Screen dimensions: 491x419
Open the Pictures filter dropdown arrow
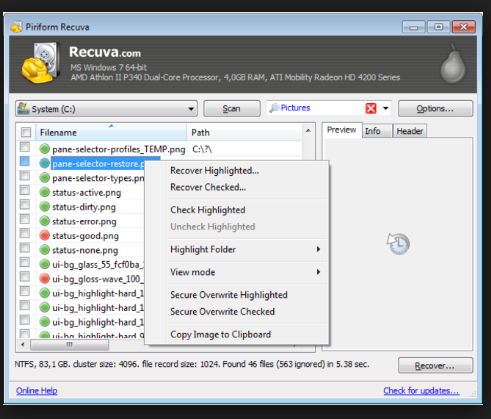(386, 108)
